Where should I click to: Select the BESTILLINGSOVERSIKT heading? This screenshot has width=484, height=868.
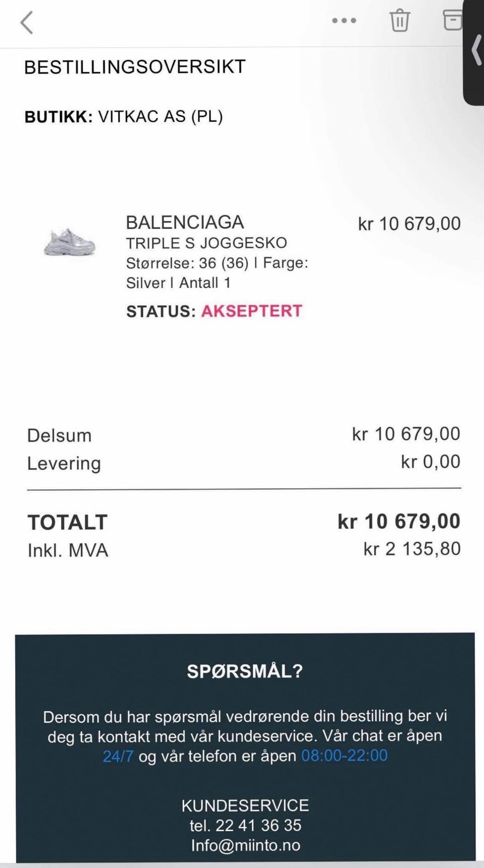[x=135, y=67]
